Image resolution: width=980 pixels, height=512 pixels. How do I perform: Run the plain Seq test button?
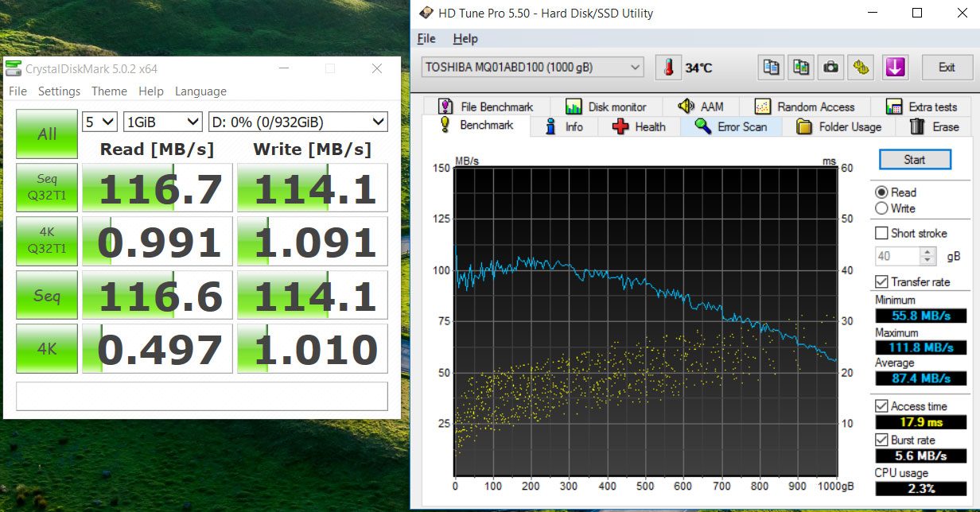pos(47,296)
